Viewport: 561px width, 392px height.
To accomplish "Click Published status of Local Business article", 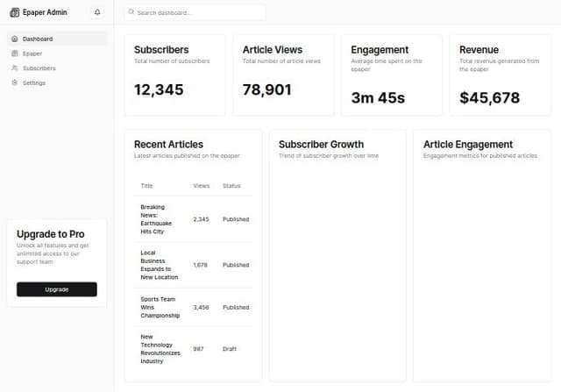I will [236, 265].
